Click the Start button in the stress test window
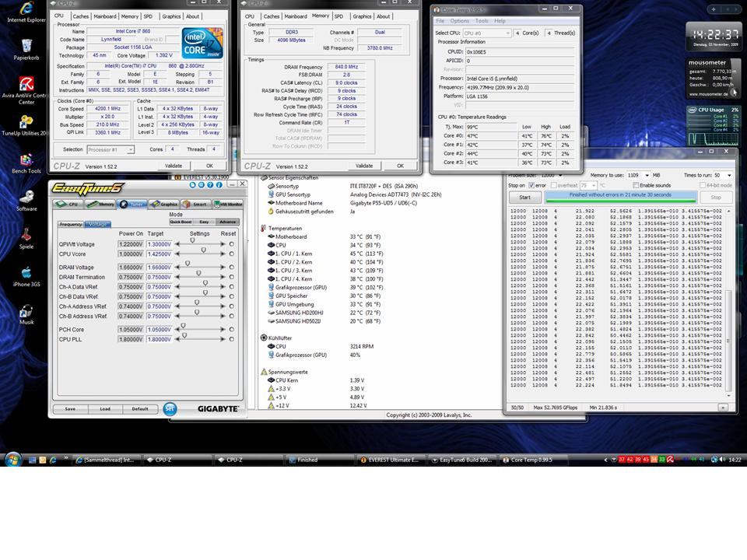 pyautogui.click(x=524, y=197)
